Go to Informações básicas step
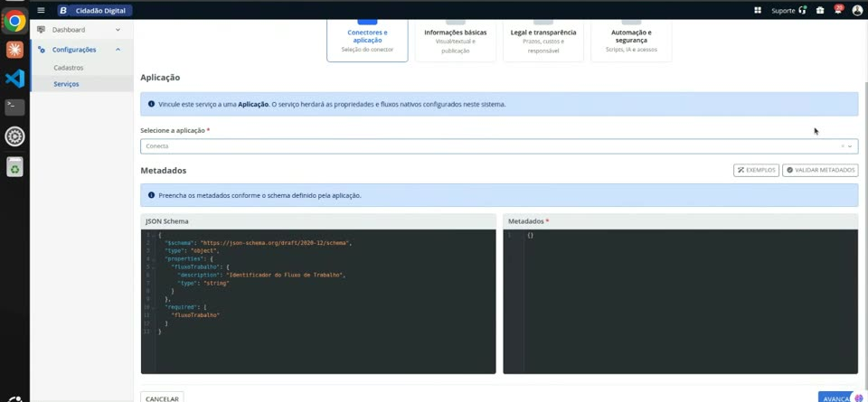 point(456,41)
